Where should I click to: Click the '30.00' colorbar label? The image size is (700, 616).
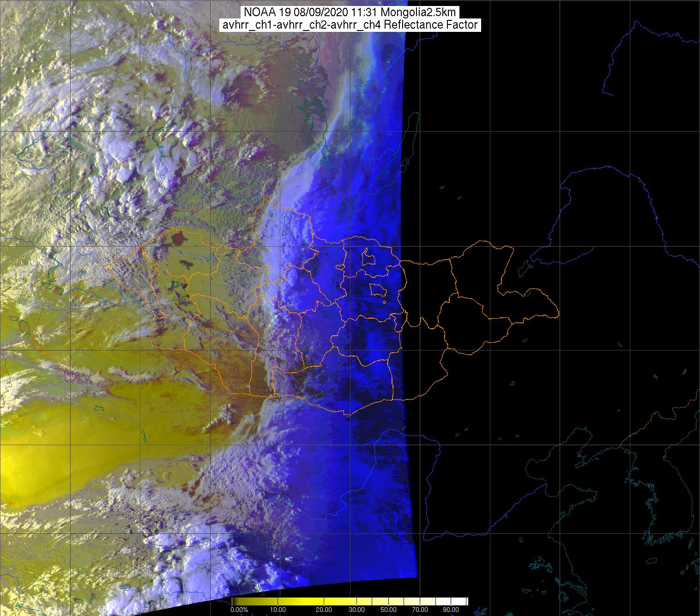(357, 610)
